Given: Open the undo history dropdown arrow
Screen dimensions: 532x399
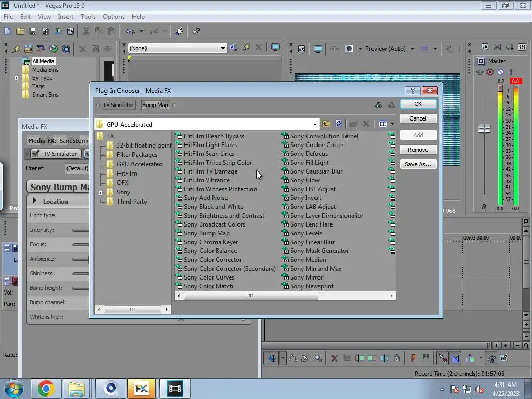Looking at the screenshot, I should pyautogui.click(x=141, y=31).
